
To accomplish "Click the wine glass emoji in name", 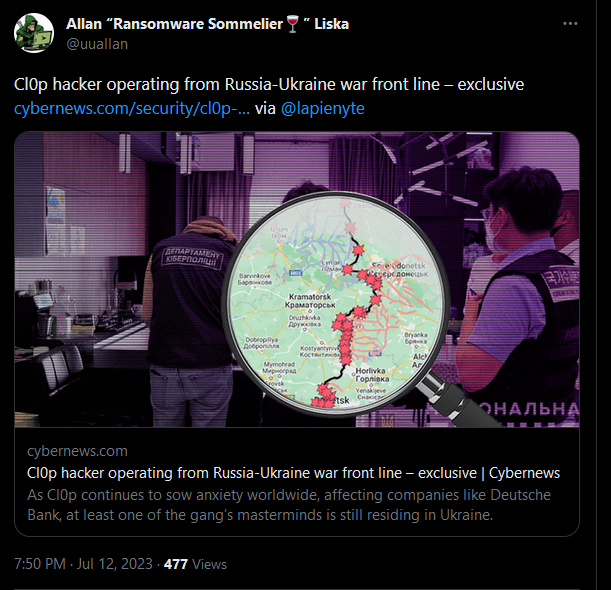I will pyautogui.click(x=293, y=24).
